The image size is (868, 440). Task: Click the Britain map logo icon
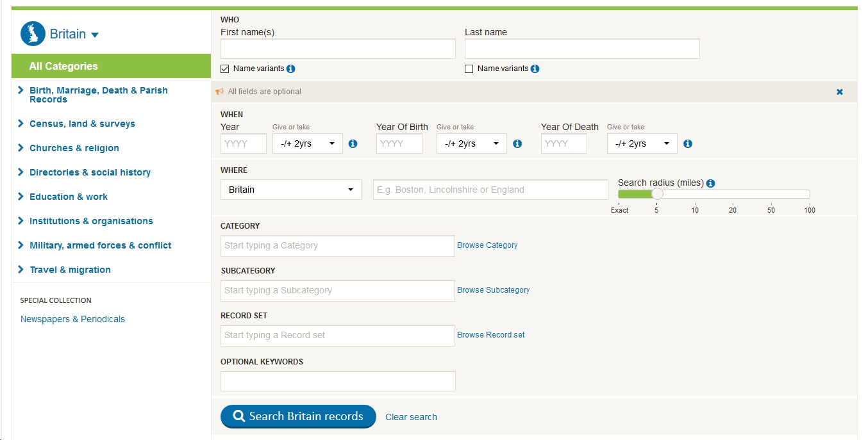(33, 34)
